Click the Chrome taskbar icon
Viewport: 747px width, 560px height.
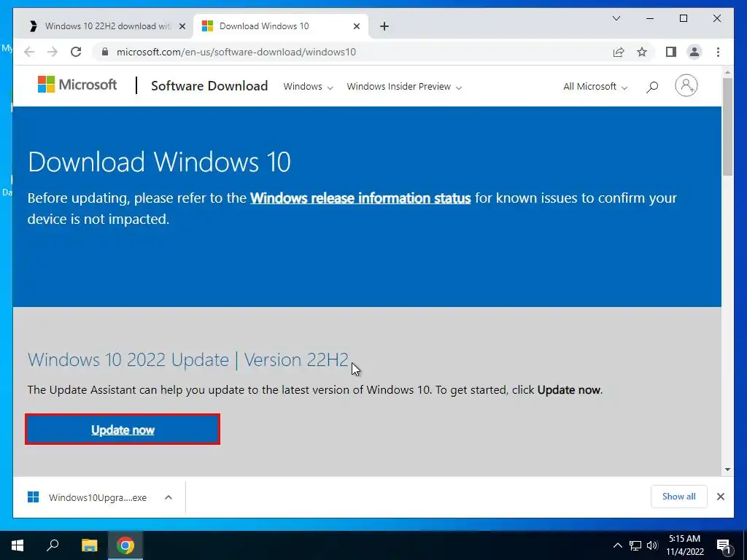click(125, 545)
